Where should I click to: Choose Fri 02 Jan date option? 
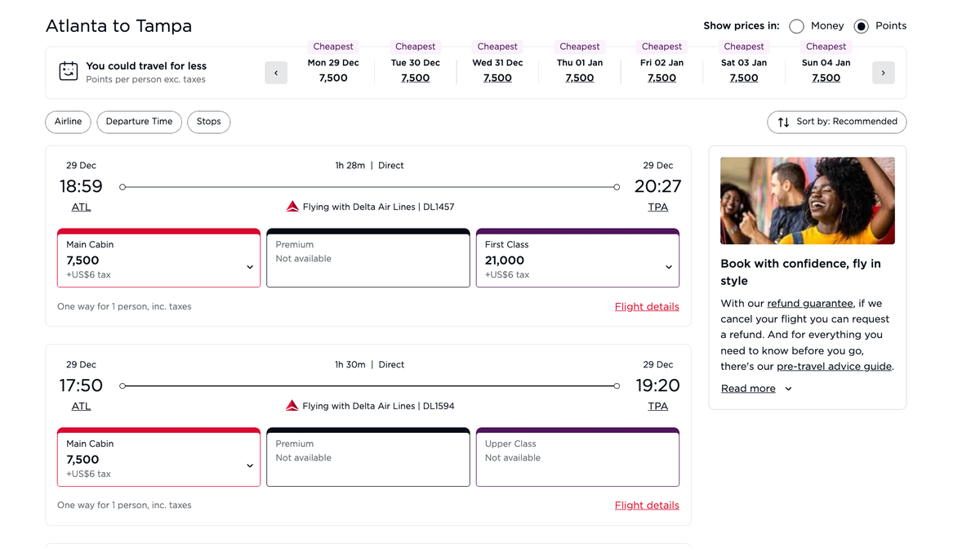pos(661,71)
